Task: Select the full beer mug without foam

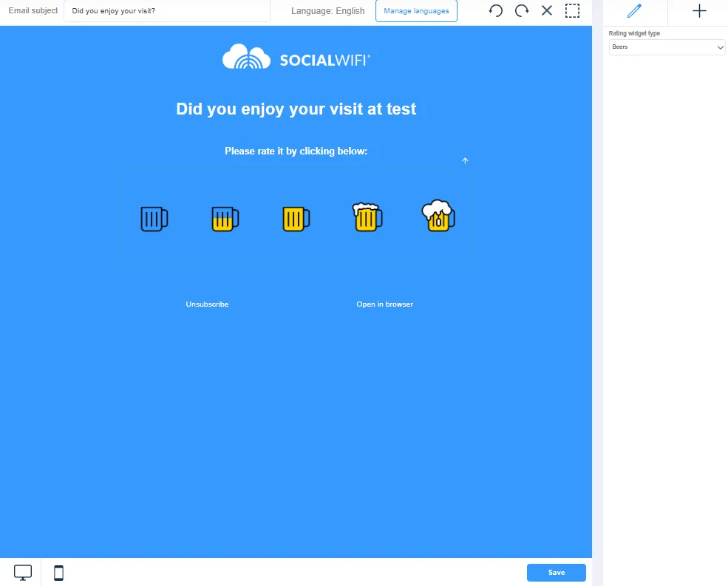Action: (296, 219)
